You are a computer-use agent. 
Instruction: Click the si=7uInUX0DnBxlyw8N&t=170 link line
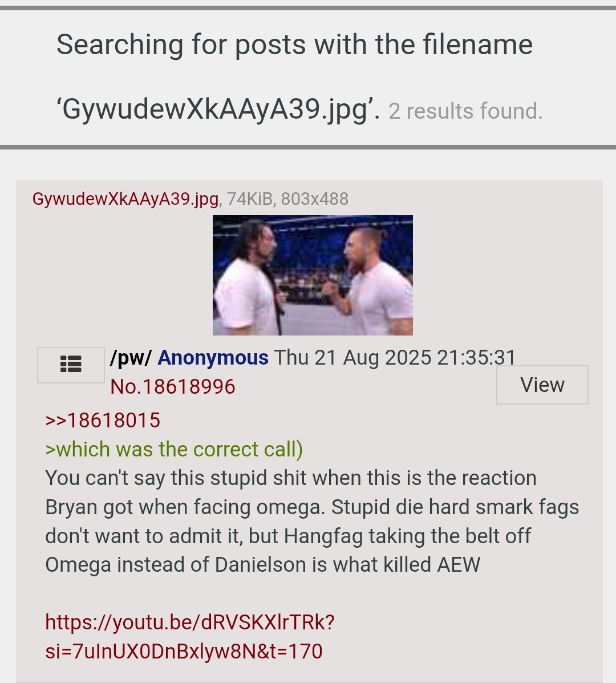[x=184, y=651]
